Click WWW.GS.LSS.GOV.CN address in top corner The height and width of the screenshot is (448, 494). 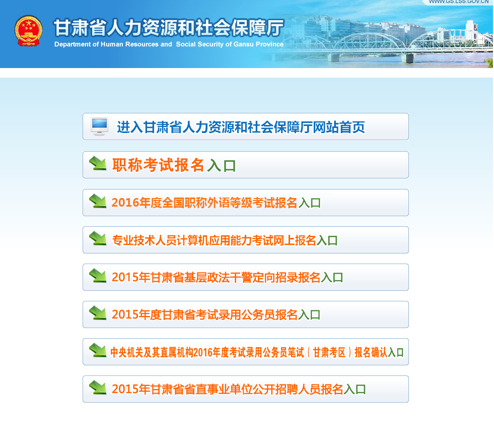coord(458,3)
